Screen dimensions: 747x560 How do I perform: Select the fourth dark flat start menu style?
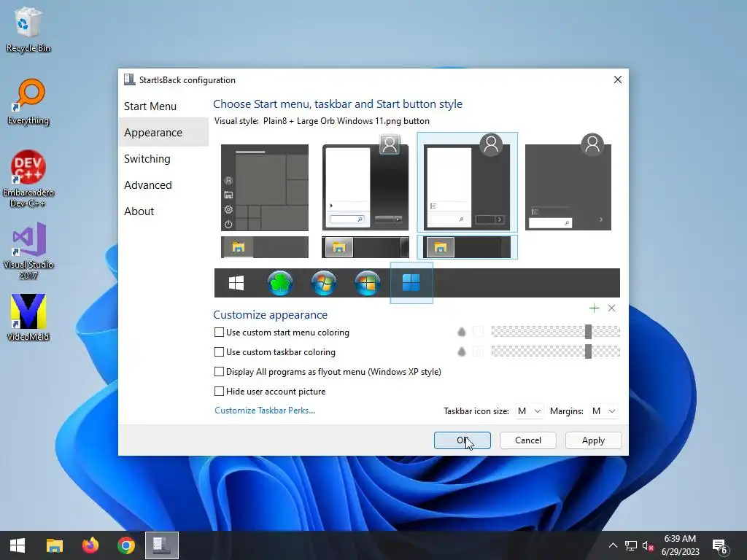pos(568,182)
